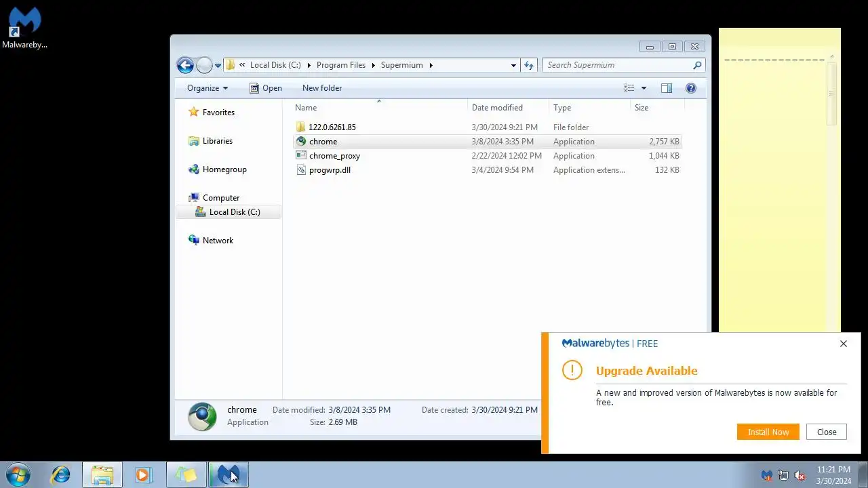Image resolution: width=868 pixels, height=488 pixels.
Task: Change your view icon in toolbar
Action: pos(629,88)
